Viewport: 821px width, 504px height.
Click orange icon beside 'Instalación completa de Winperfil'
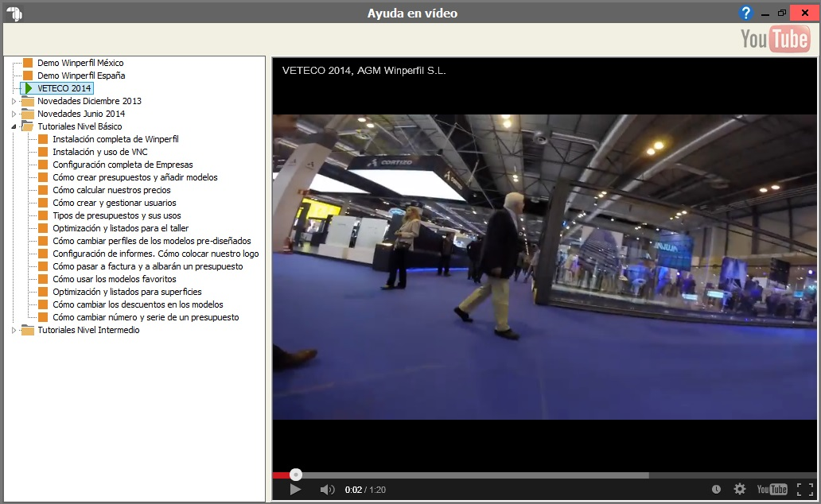(43, 139)
